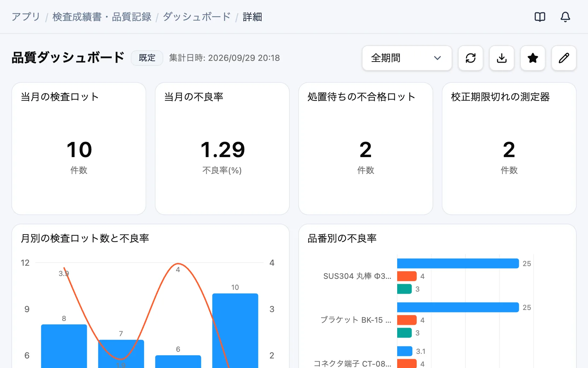The width and height of the screenshot is (588, 368).
Task: Click the 集計日時 timestamp text
Action: pos(224,58)
